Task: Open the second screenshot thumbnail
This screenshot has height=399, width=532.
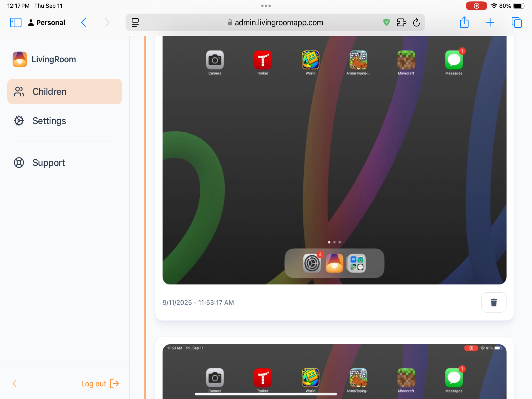Action: point(334,372)
